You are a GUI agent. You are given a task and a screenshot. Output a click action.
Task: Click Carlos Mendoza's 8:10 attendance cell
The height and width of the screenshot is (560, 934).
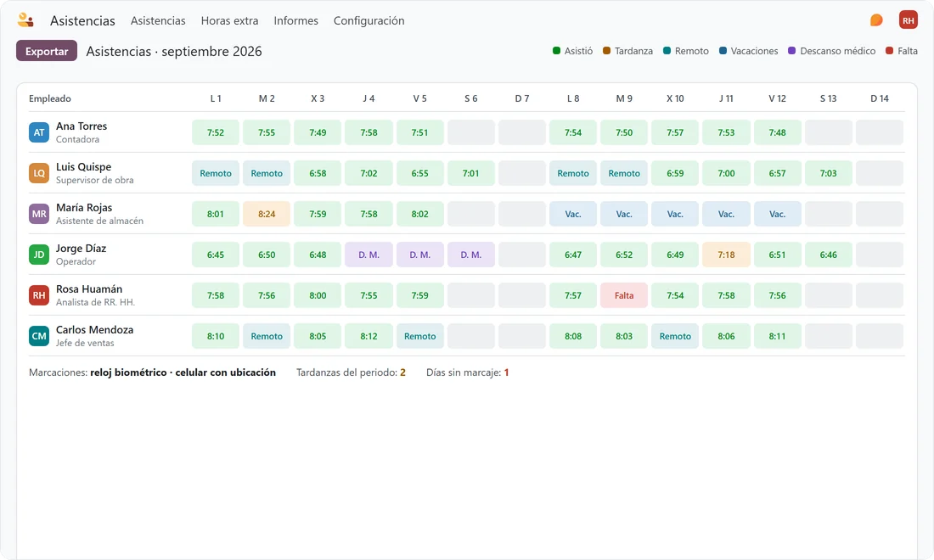click(216, 336)
